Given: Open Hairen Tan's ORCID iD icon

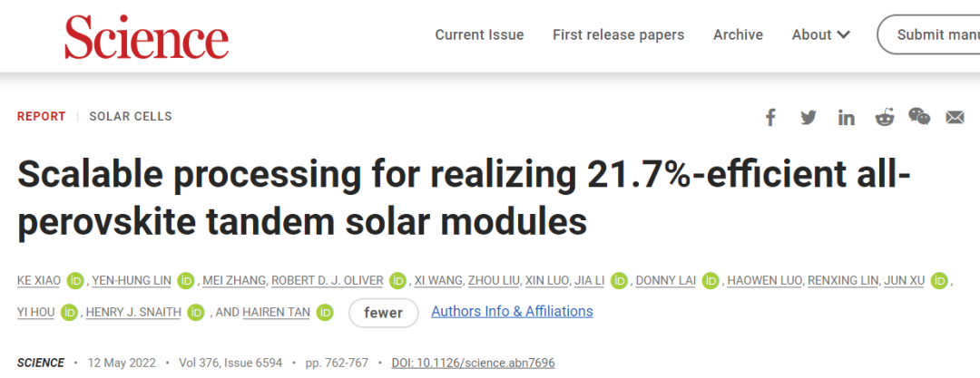Looking at the screenshot, I should click(x=325, y=312).
